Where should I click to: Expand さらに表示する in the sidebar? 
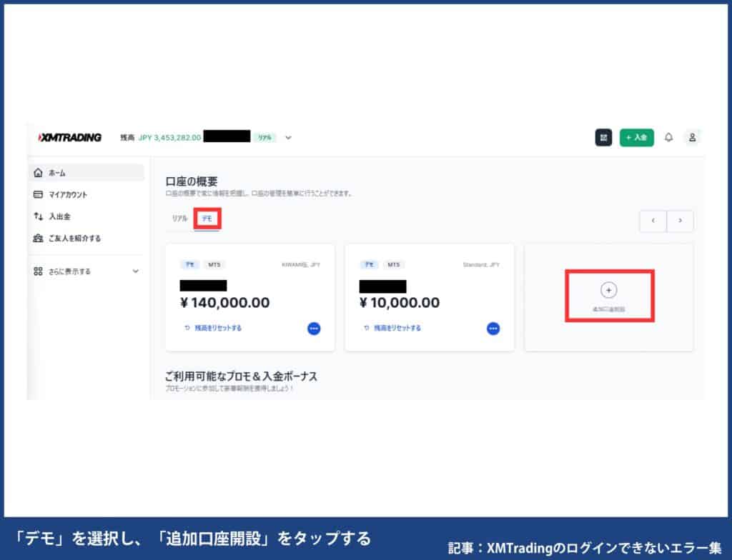coord(86,271)
